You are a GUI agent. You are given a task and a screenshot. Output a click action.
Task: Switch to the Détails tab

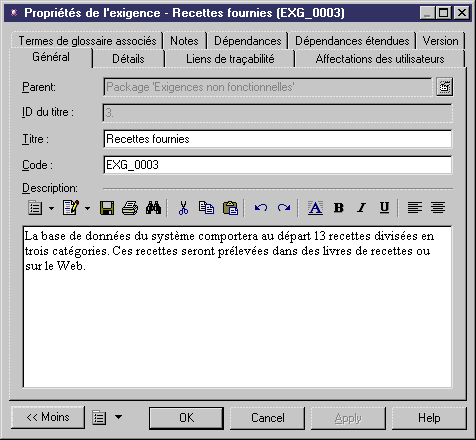[128, 59]
